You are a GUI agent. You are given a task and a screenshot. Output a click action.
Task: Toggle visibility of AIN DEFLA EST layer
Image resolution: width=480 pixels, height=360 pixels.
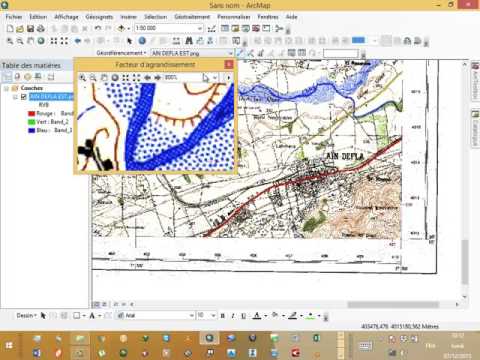tap(23, 97)
